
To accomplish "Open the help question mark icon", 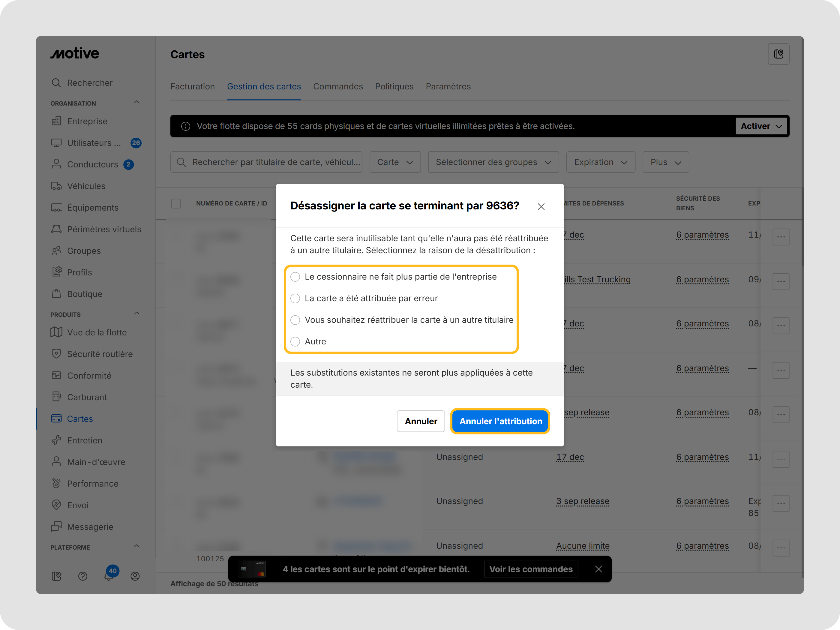I will coord(83,577).
